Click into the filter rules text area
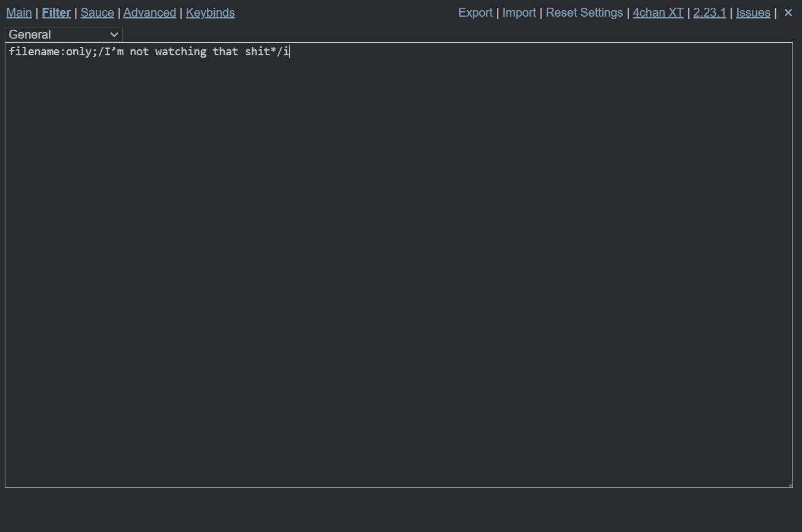 (399, 265)
